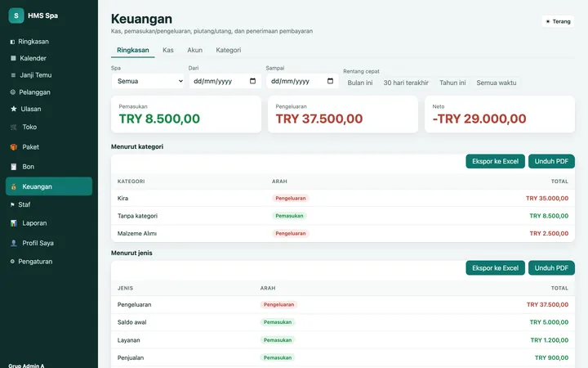This screenshot has width=588, height=368.
Task: Click the Bon receipt icon
Action: click(x=14, y=167)
